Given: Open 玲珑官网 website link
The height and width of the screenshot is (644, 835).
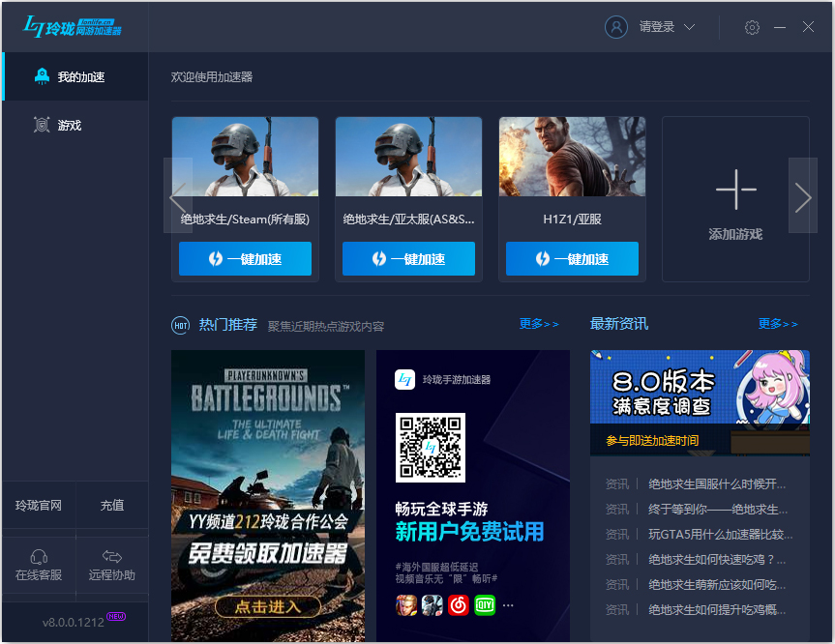Looking at the screenshot, I should (x=39, y=505).
